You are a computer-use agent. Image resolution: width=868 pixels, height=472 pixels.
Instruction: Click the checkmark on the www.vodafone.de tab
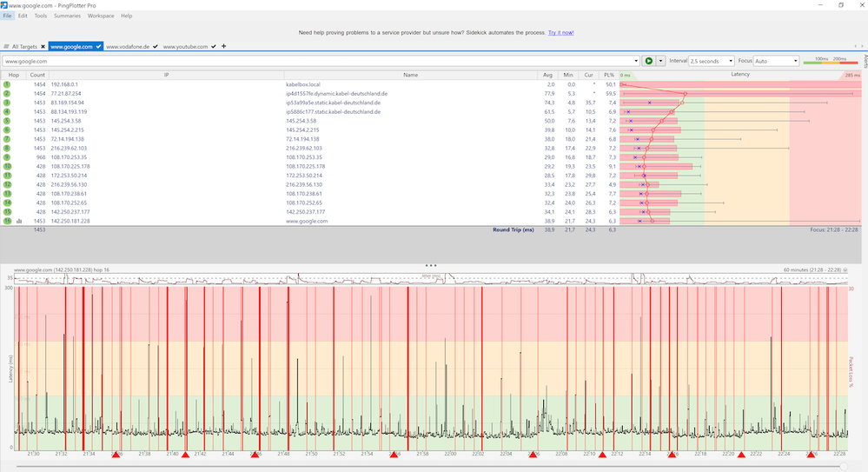point(155,47)
